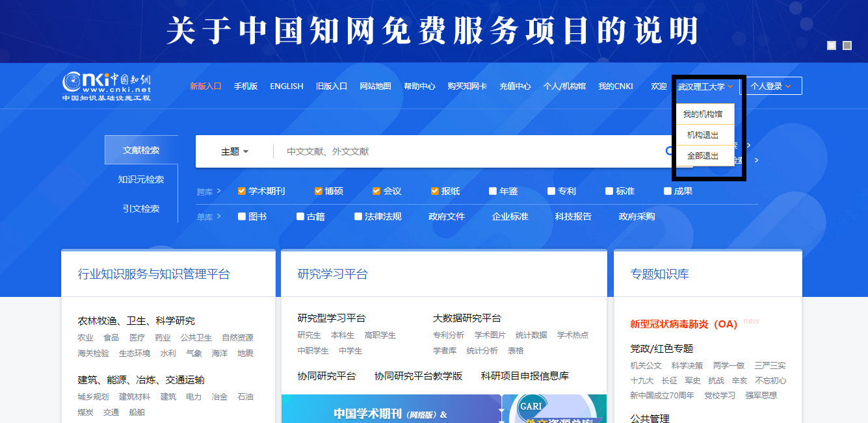This screenshot has height=423, width=868.
Task: Open 手机版 link
Action: (x=246, y=86)
